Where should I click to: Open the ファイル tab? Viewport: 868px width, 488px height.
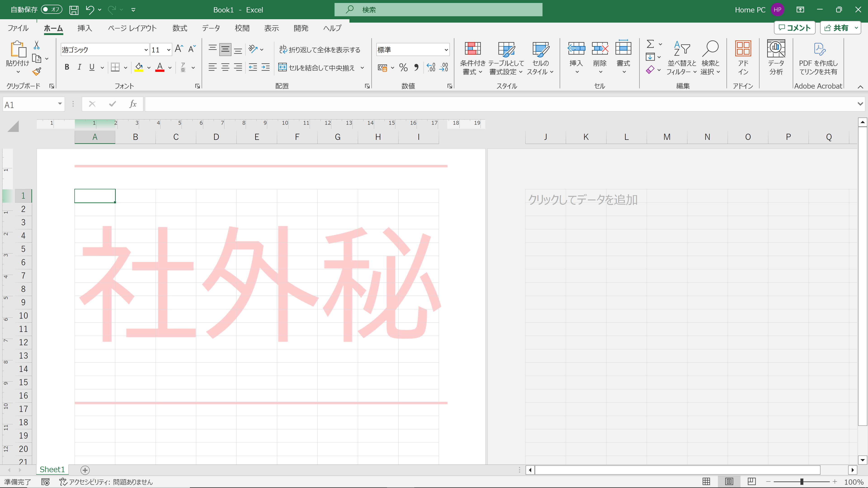18,28
